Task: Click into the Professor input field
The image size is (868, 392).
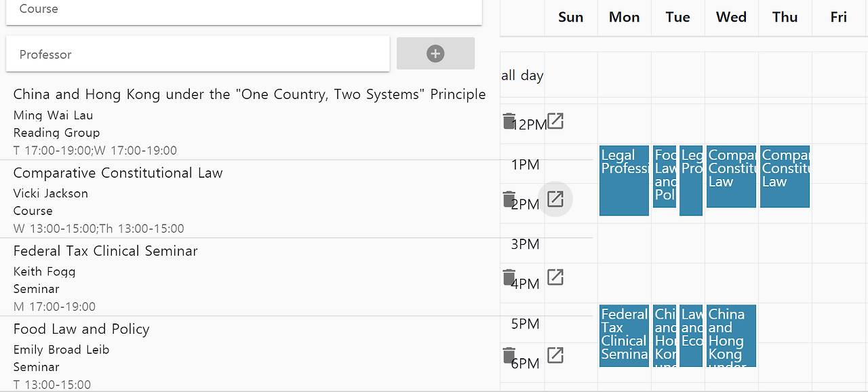Action: tap(198, 54)
